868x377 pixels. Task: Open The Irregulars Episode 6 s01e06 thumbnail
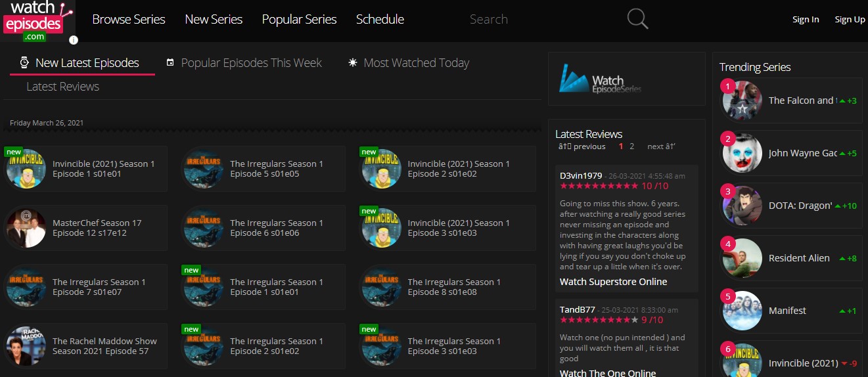(x=204, y=228)
